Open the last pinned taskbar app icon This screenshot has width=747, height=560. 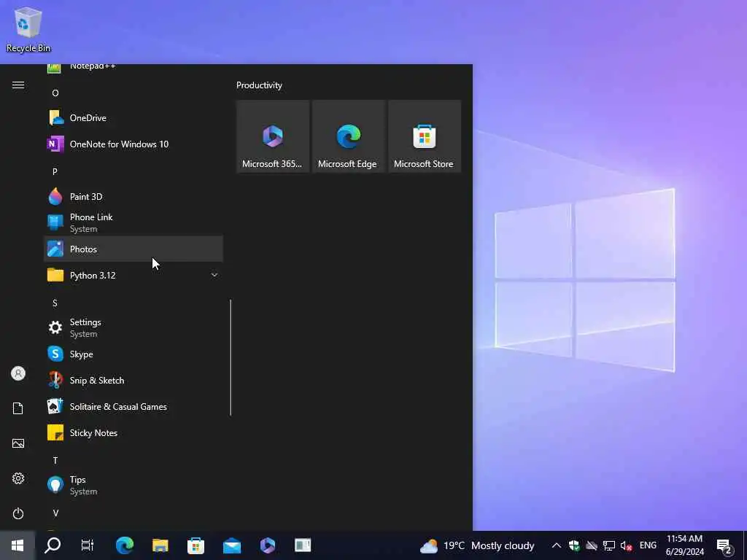coord(303,545)
